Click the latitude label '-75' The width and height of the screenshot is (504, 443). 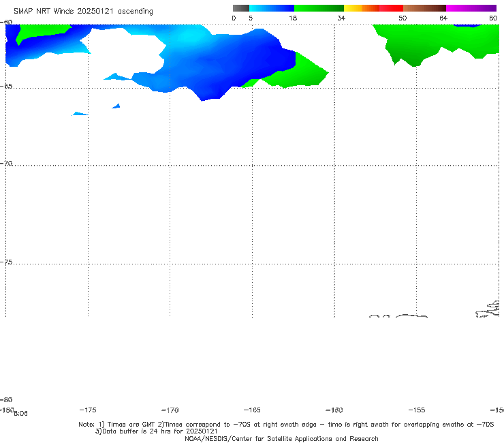pyautogui.click(x=6, y=262)
